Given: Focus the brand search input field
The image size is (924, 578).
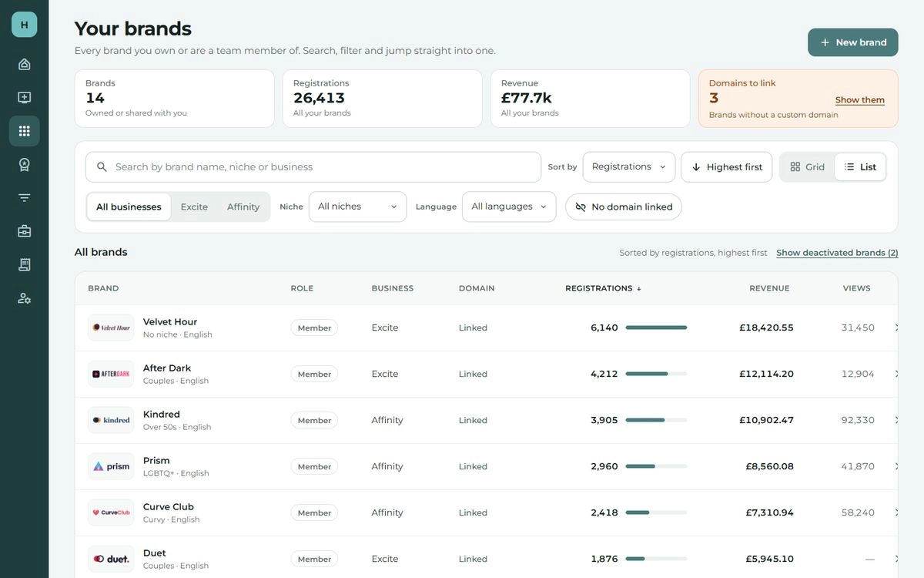Looking at the screenshot, I should [313, 167].
